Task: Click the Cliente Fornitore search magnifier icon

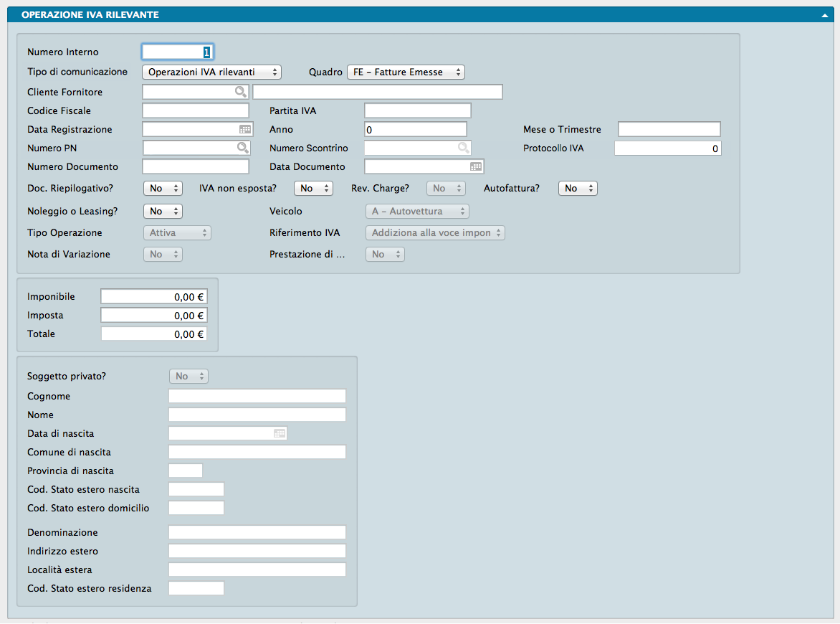Action: click(x=241, y=92)
